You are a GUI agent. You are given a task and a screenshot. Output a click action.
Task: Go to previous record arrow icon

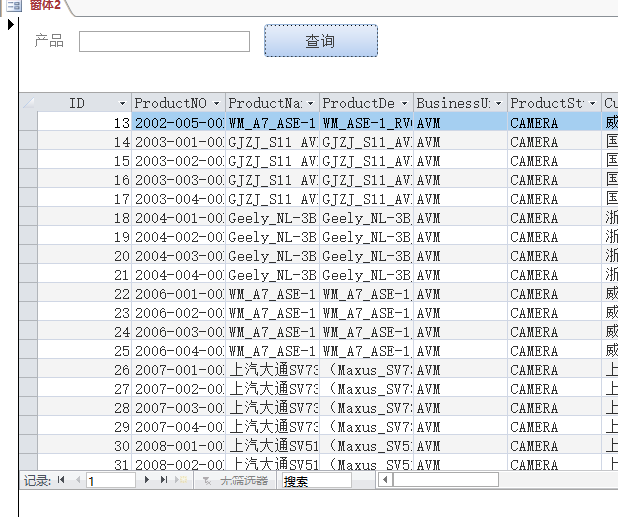(x=78, y=480)
